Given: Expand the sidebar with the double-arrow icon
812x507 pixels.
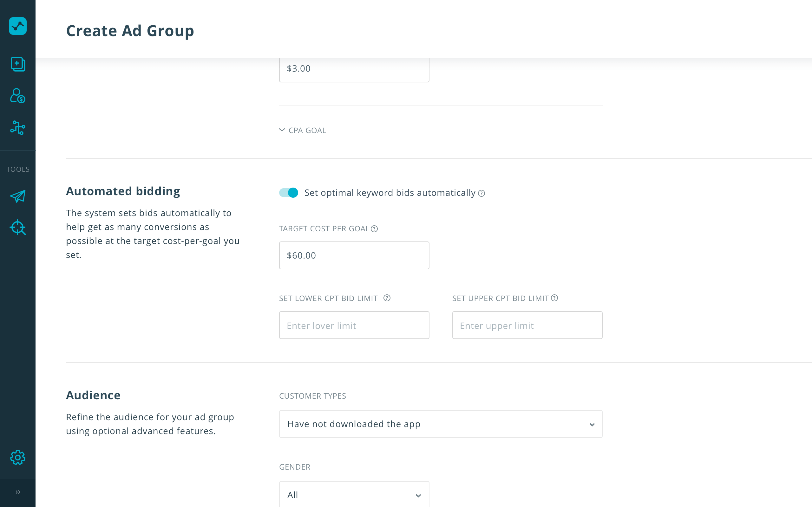Looking at the screenshot, I should tap(18, 492).
